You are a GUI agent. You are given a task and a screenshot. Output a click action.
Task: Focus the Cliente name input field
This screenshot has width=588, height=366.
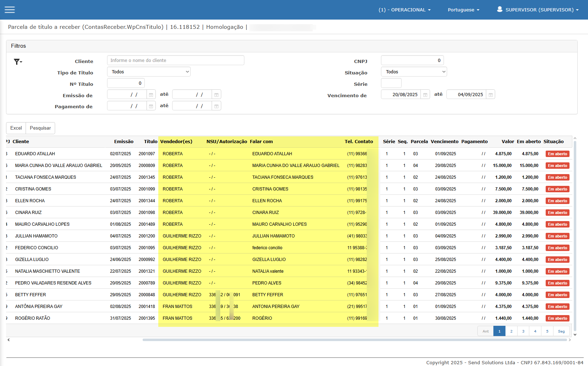176,61
